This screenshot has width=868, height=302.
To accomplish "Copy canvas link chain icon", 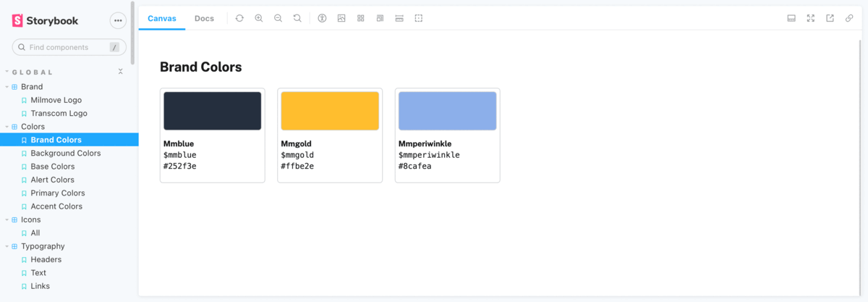I will point(849,18).
